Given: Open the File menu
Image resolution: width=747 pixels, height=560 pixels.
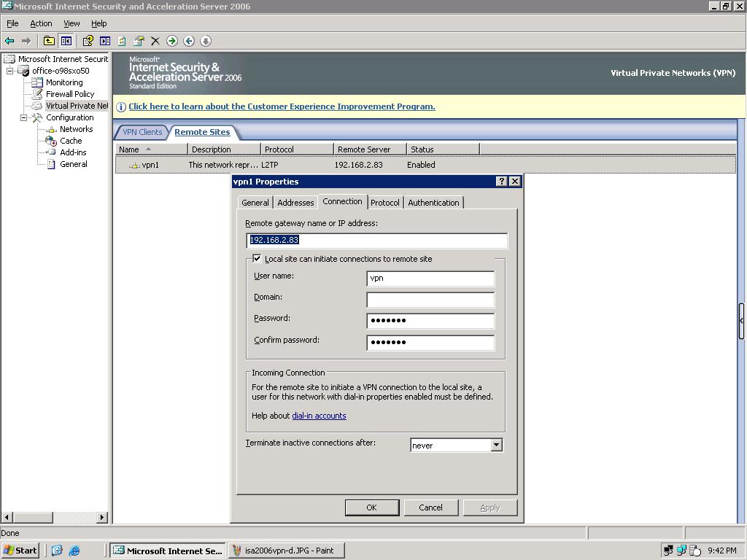Looking at the screenshot, I should click(x=12, y=23).
